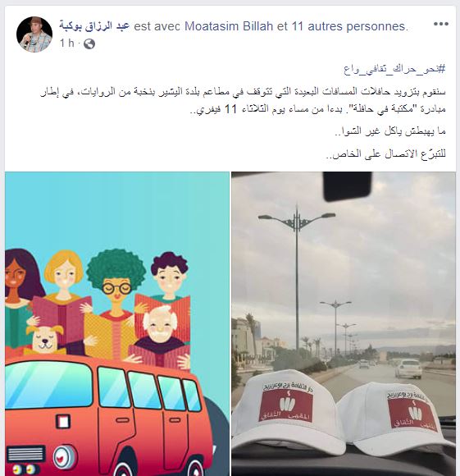The width and height of the screenshot is (460, 476).
Task: Open author profile عبد الرزاق بوكبة
Action: (94, 26)
